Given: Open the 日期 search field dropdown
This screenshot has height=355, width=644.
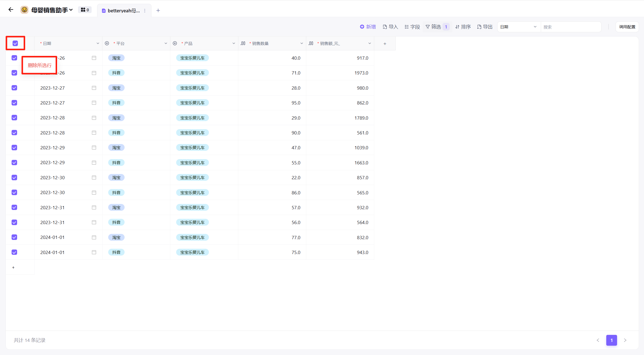Looking at the screenshot, I should click(x=519, y=27).
